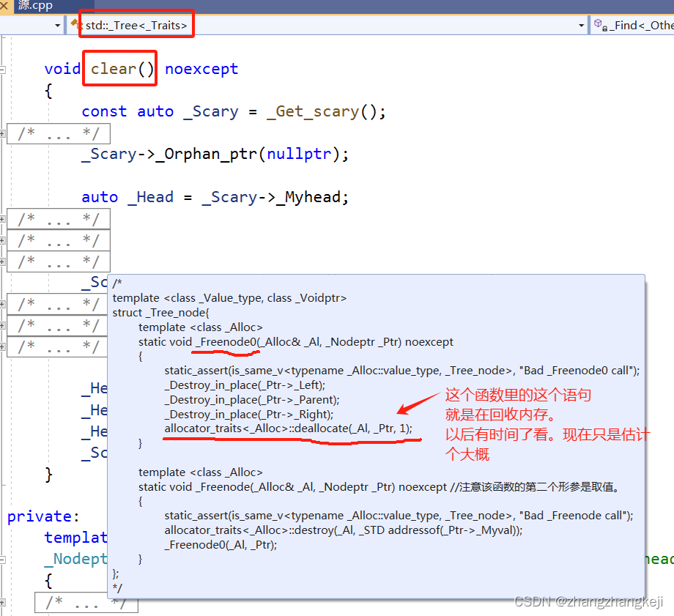The height and width of the screenshot is (616, 674).
Task: Expand the plus marker under the _Get_scary line
Action: click(3, 134)
